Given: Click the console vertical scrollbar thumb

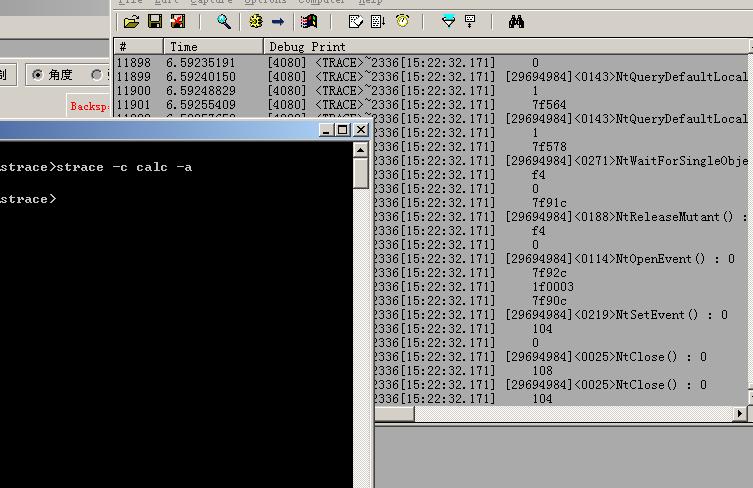Looking at the screenshot, I should 361,173.
